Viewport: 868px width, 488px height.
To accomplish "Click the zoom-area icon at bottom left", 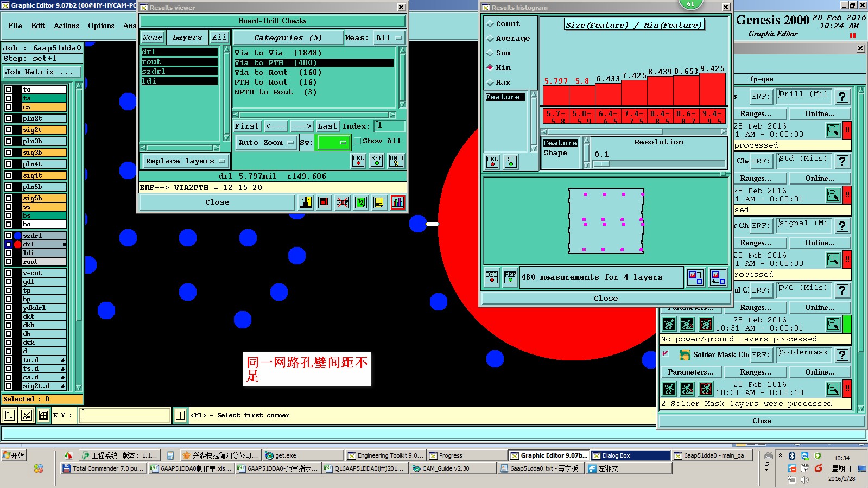I will click(9, 416).
